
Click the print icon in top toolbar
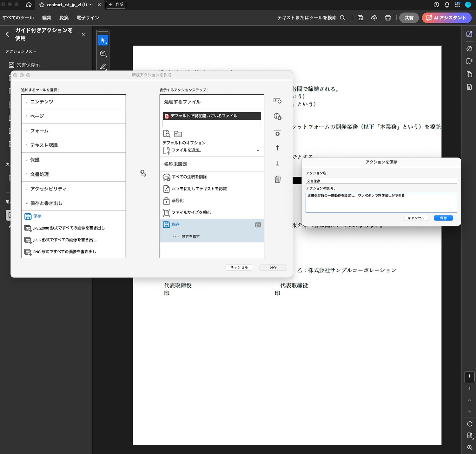click(x=388, y=18)
